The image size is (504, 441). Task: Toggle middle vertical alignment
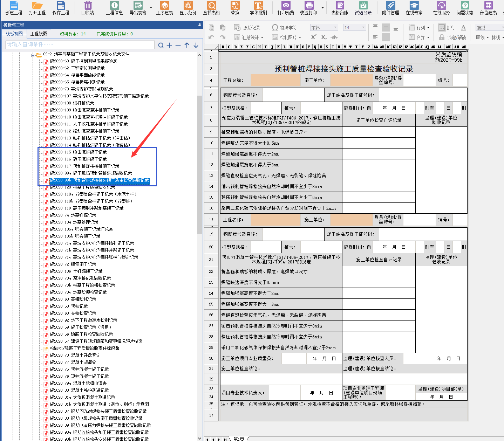[x=386, y=27]
